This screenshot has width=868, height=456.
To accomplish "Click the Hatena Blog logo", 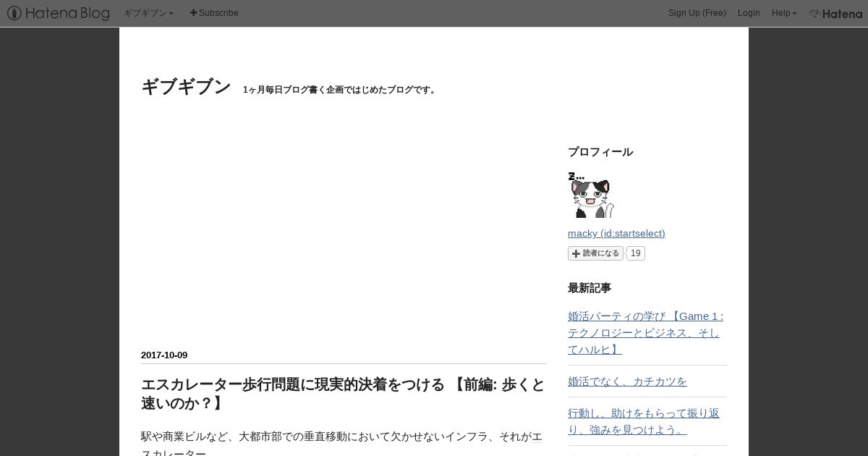I will 59,13.
